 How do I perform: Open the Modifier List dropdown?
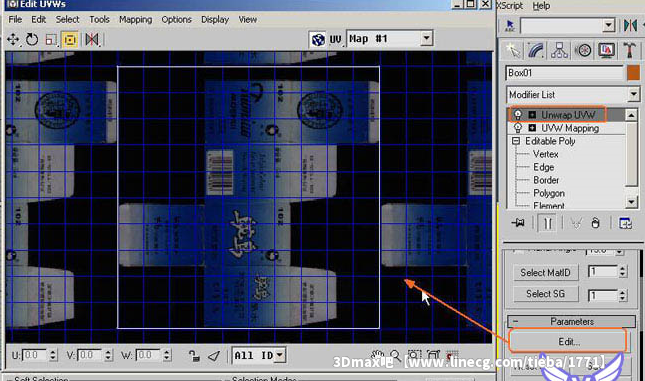633,95
